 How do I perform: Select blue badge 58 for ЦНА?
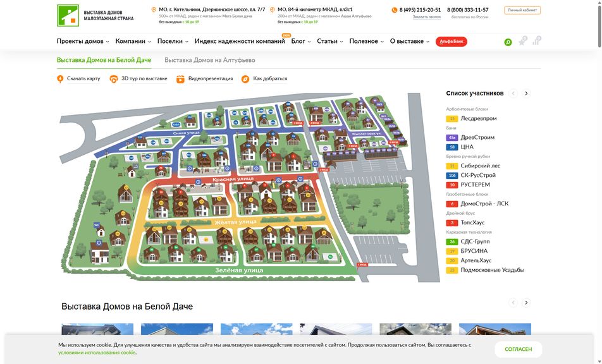click(x=452, y=147)
